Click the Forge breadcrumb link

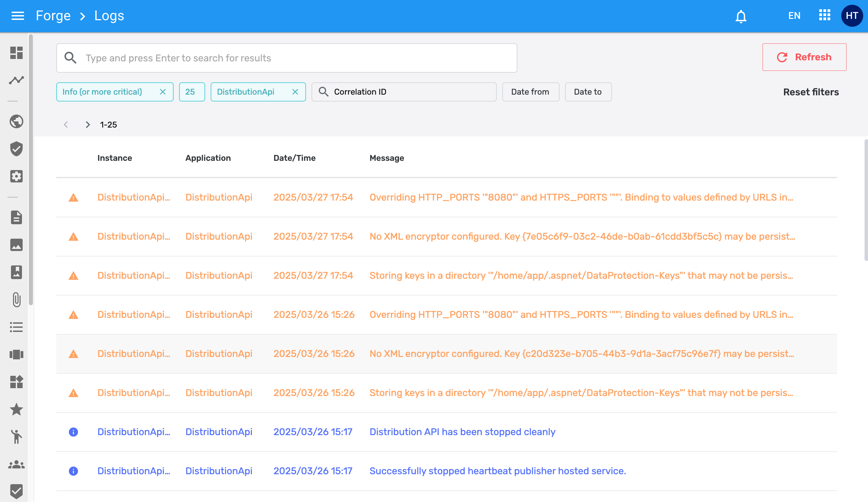(53, 16)
